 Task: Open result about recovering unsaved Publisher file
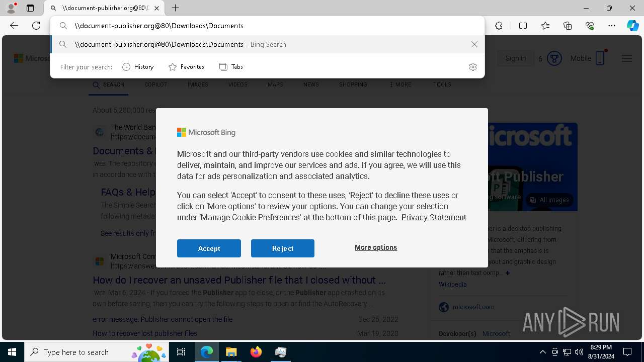click(x=239, y=280)
